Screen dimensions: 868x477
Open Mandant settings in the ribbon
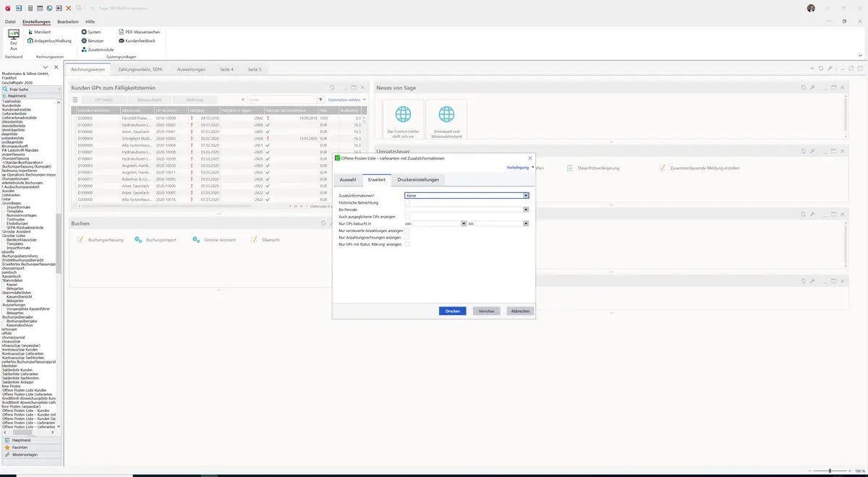pyautogui.click(x=39, y=32)
